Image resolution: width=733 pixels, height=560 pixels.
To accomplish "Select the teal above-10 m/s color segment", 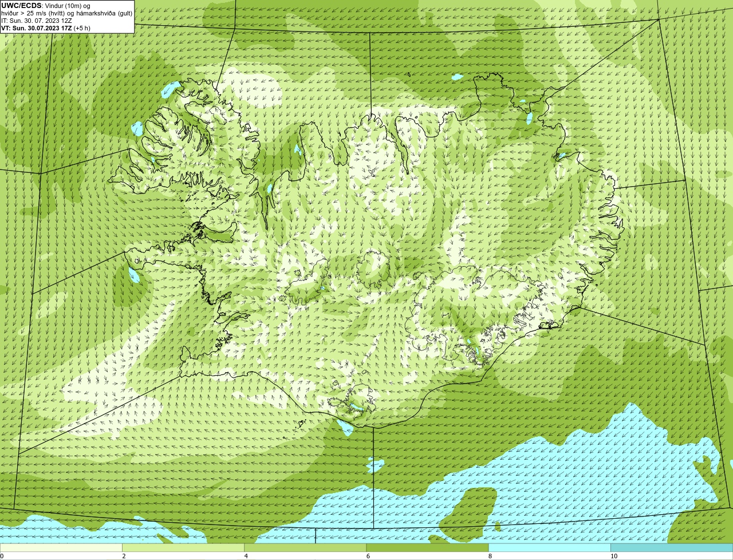I will pos(672,548).
